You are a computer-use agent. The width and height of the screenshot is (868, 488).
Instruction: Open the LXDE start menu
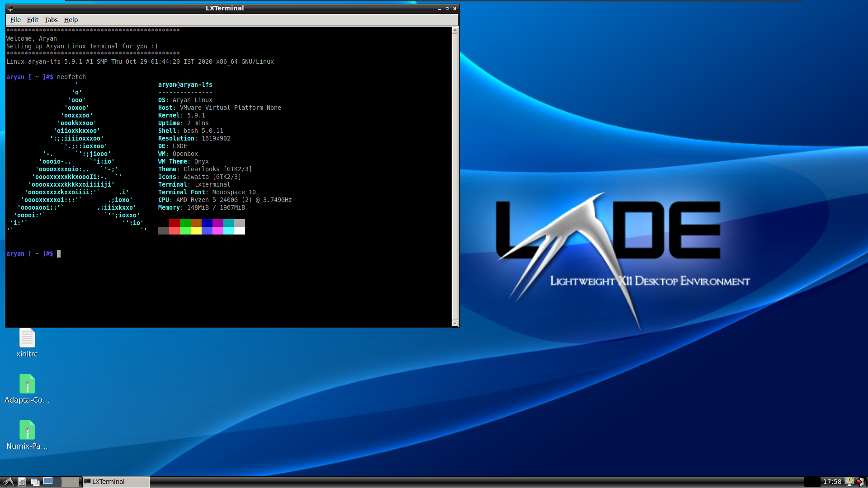click(x=8, y=482)
